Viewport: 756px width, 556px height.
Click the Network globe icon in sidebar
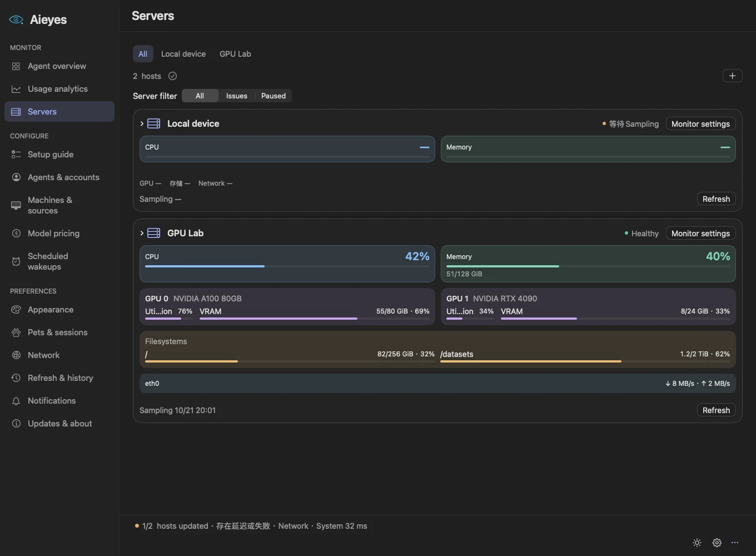16,355
